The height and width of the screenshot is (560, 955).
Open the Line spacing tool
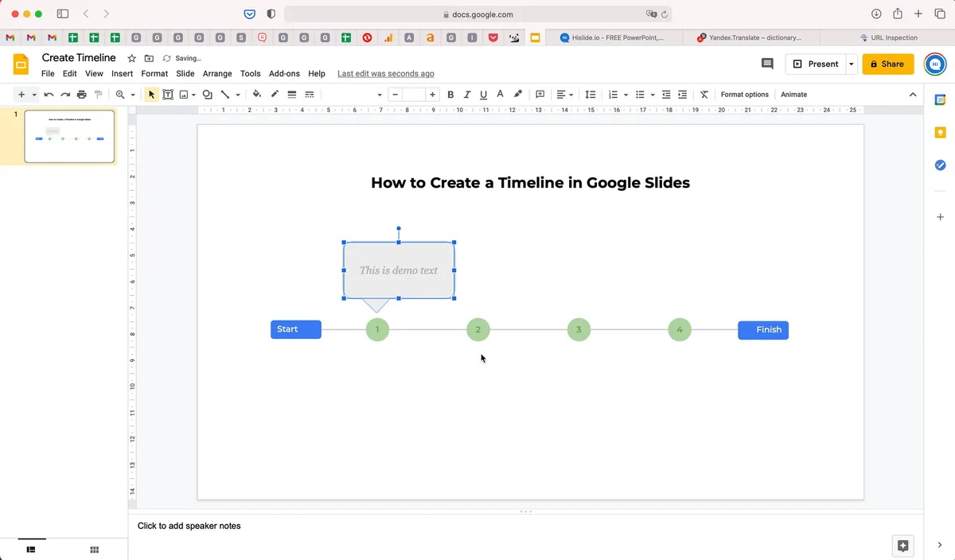point(591,95)
